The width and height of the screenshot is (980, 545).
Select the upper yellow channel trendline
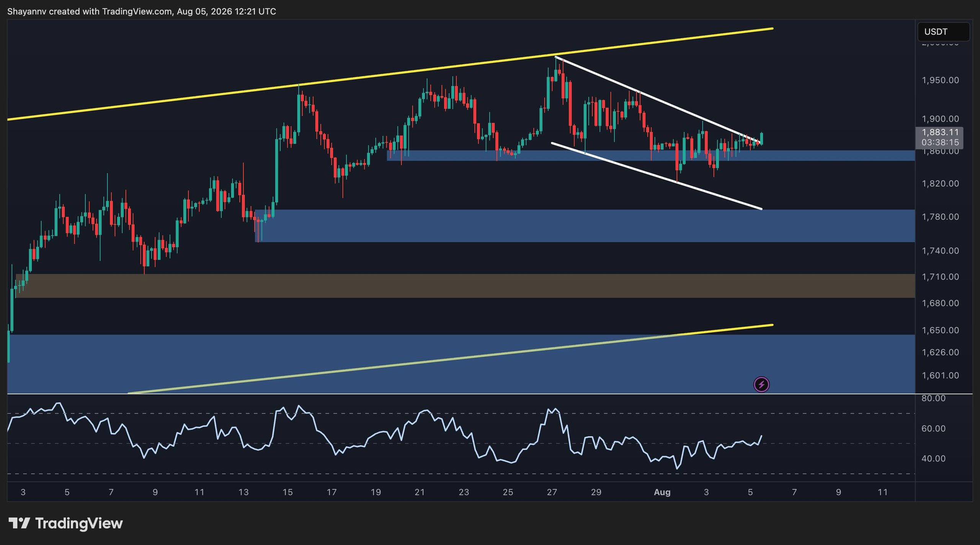tap(390, 74)
